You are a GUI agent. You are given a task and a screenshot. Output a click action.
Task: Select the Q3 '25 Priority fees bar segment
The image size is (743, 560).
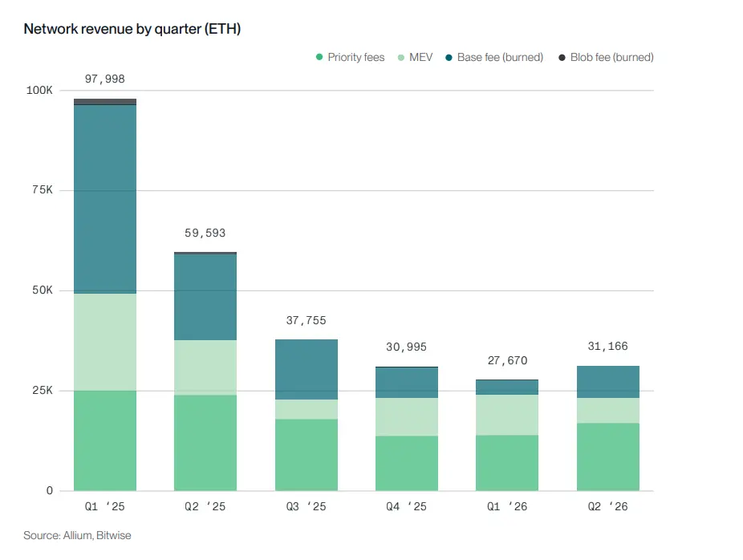click(x=307, y=455)
